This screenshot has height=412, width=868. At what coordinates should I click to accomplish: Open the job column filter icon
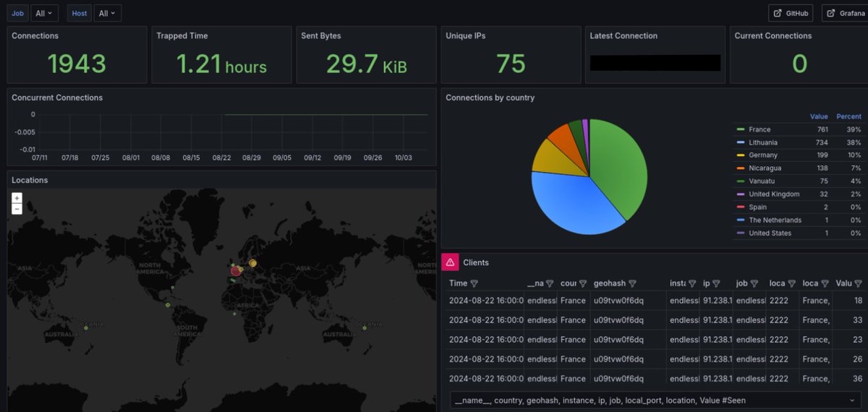(x=754, y=284)
